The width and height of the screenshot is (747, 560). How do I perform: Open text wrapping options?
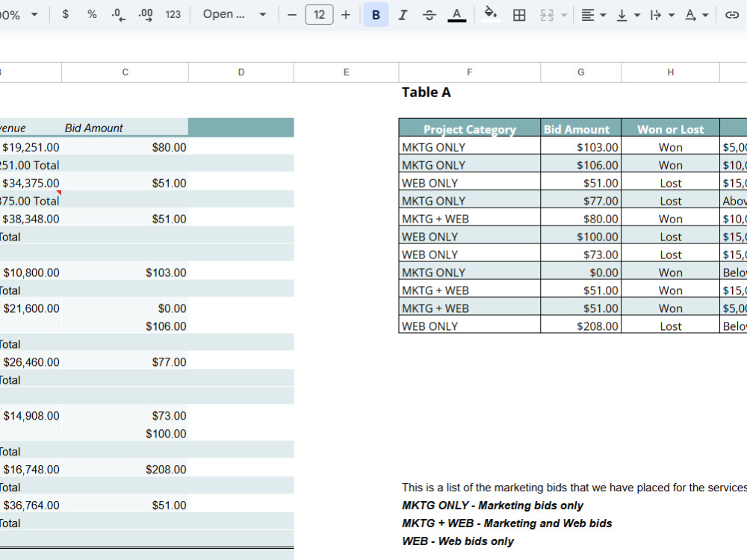(662, 15)
